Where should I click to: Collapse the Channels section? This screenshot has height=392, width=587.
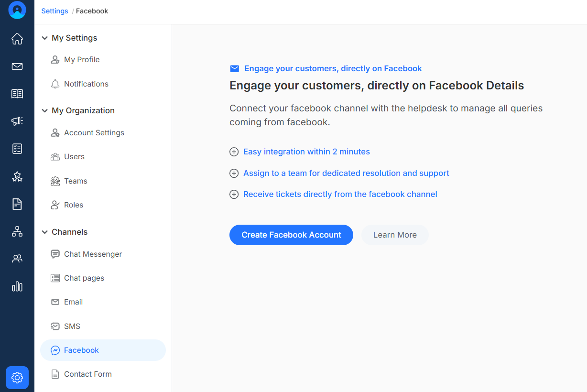coord(45,232)
